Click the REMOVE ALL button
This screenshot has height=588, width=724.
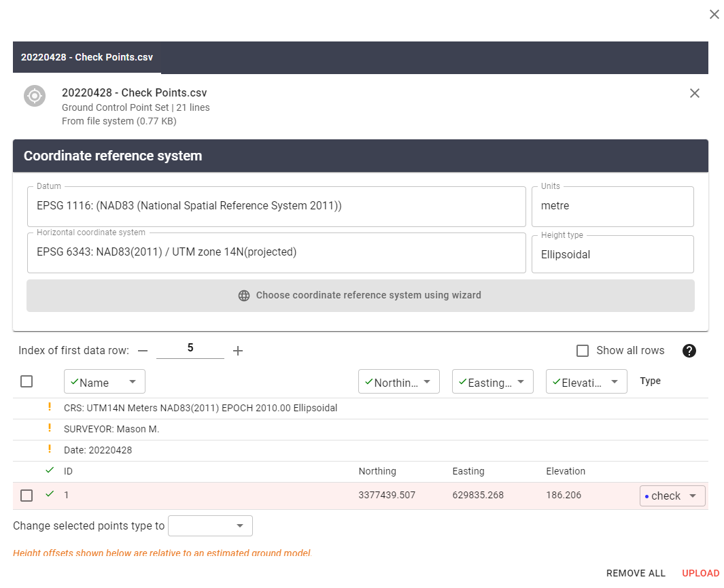point(636,573)
